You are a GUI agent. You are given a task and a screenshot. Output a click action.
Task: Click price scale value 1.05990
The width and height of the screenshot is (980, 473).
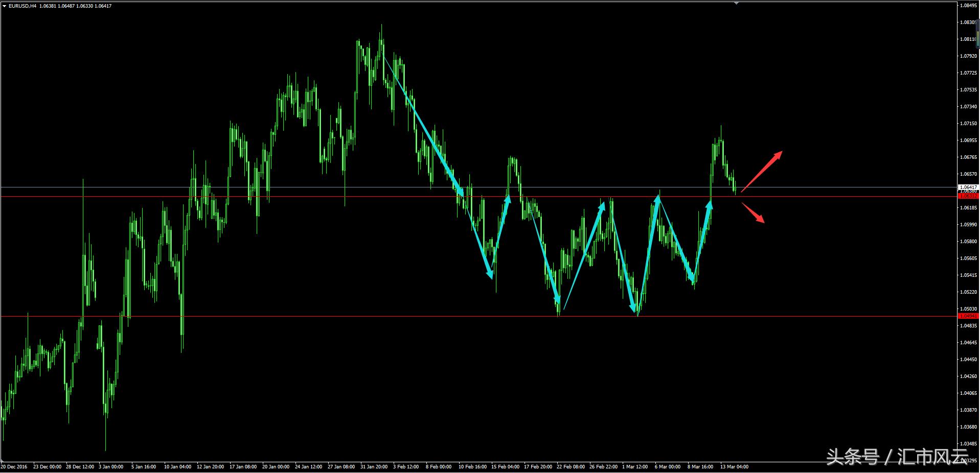coord(968,225)
